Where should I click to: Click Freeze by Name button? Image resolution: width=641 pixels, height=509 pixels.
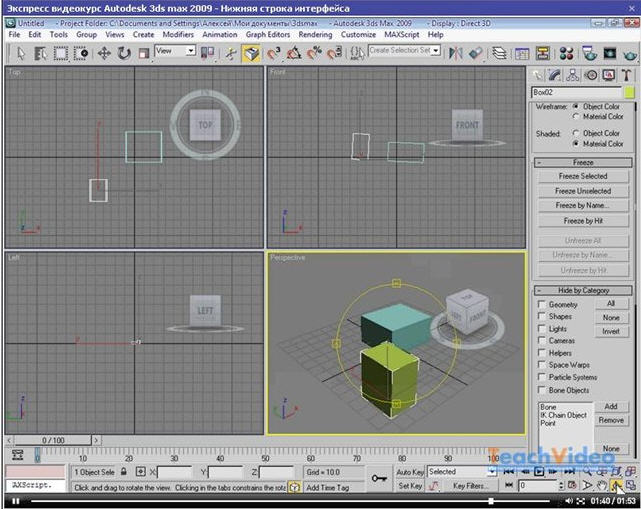point(583,206)
